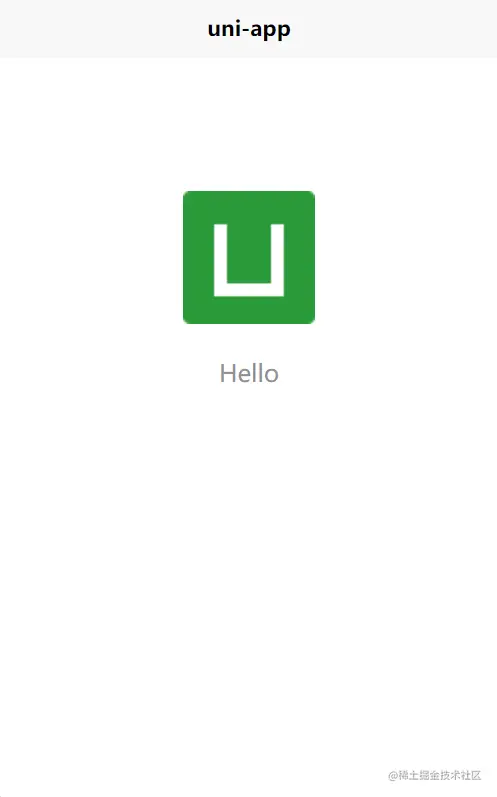Tap the bottom bar of the white U glyph

click(x=249, y=290)
